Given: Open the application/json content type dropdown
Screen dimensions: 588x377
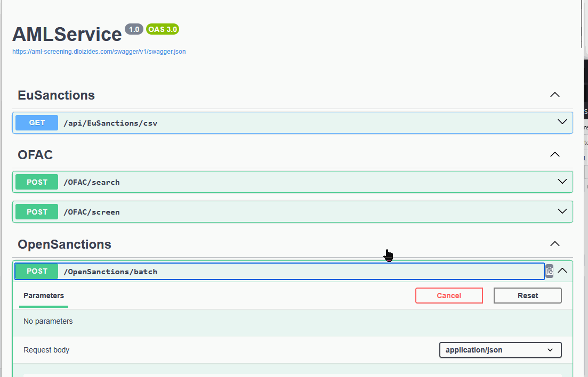Looking at the screenshot, I should click(x=500, y=350).
